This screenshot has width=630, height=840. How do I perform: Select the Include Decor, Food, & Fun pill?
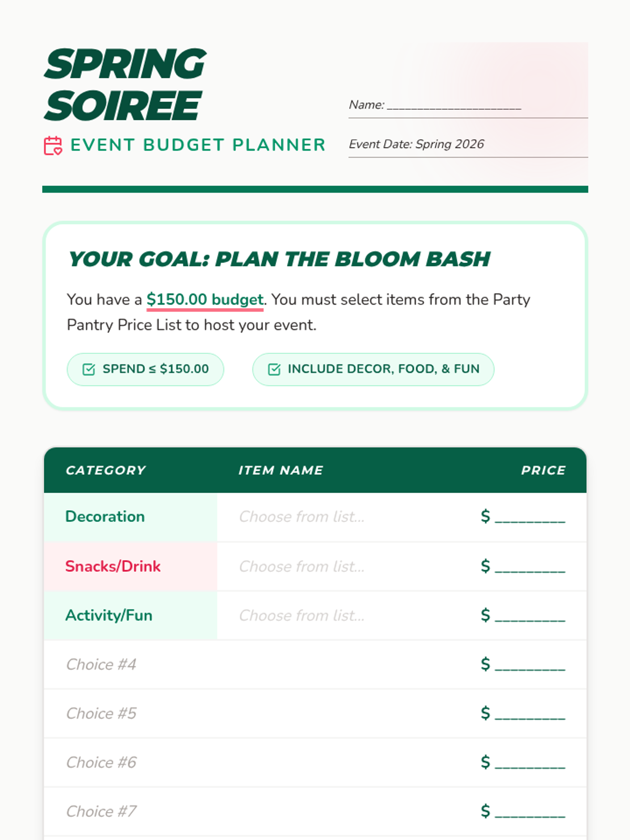tap(373, 370)
